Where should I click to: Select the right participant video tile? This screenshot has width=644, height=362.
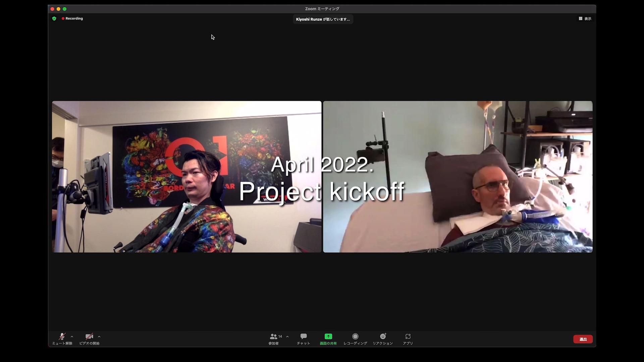(458, 177)
